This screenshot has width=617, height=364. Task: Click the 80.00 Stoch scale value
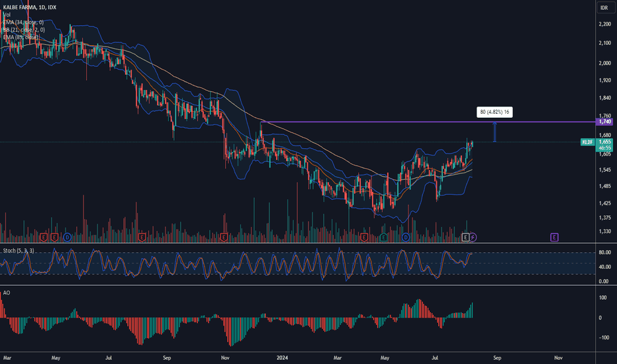[x=605, y=252]
